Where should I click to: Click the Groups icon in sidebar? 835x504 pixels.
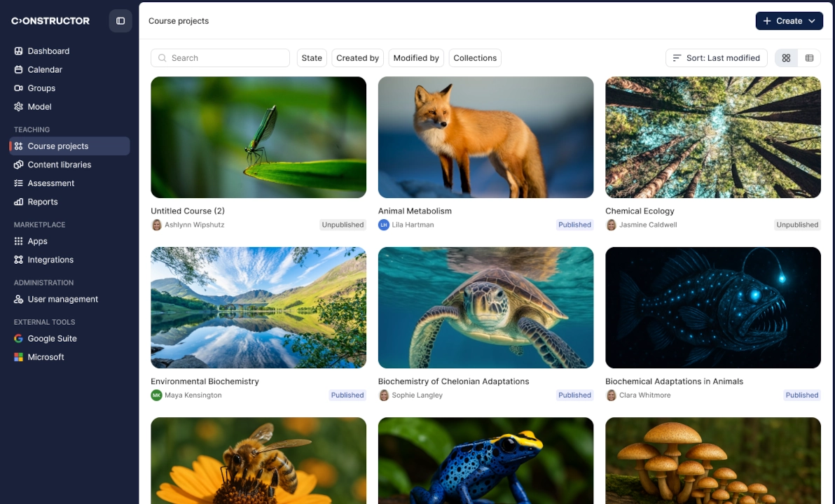pos(19,88)
